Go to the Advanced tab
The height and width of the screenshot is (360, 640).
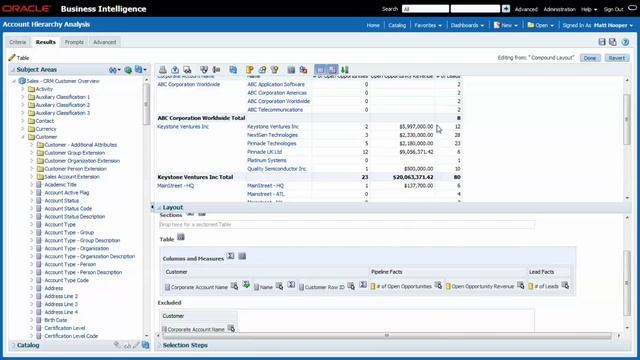104,42
